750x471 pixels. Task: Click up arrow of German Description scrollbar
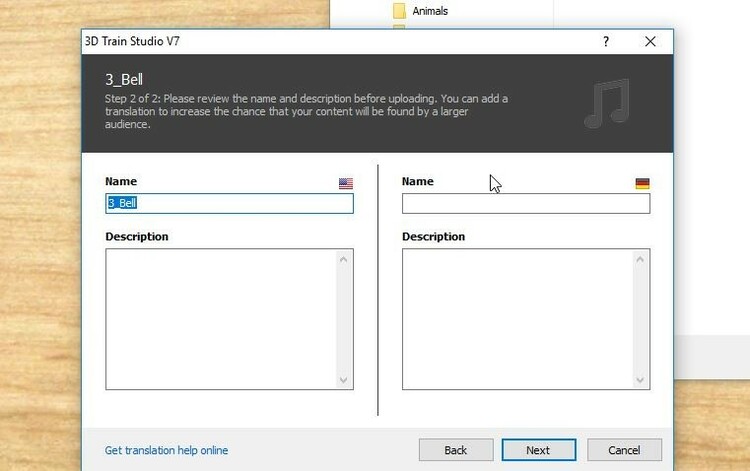pyautogui.click(x=640, y=259)
